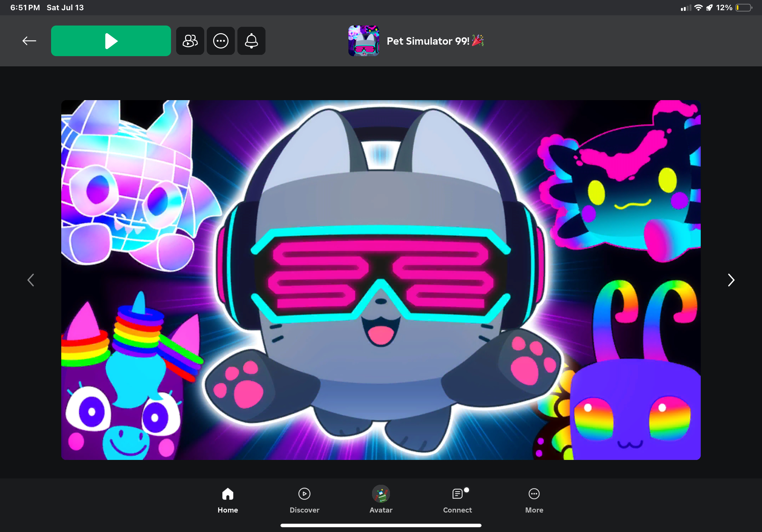Tap the home indicator bar at bottom
The height and width of the screenshot is (532, 762).
[x=381, y=525]
